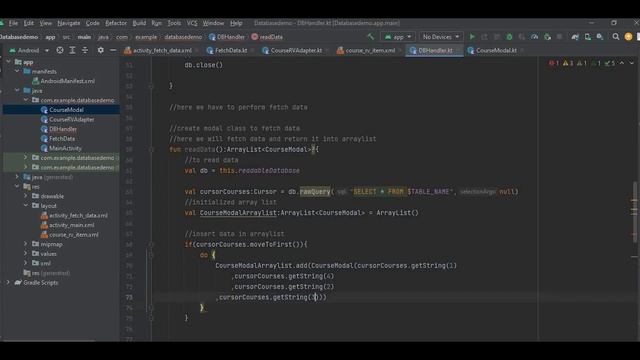Image resolution: width=640 pixels, height=360 pixels.
Task: Open the Device Manager icon
Action: 588,37
